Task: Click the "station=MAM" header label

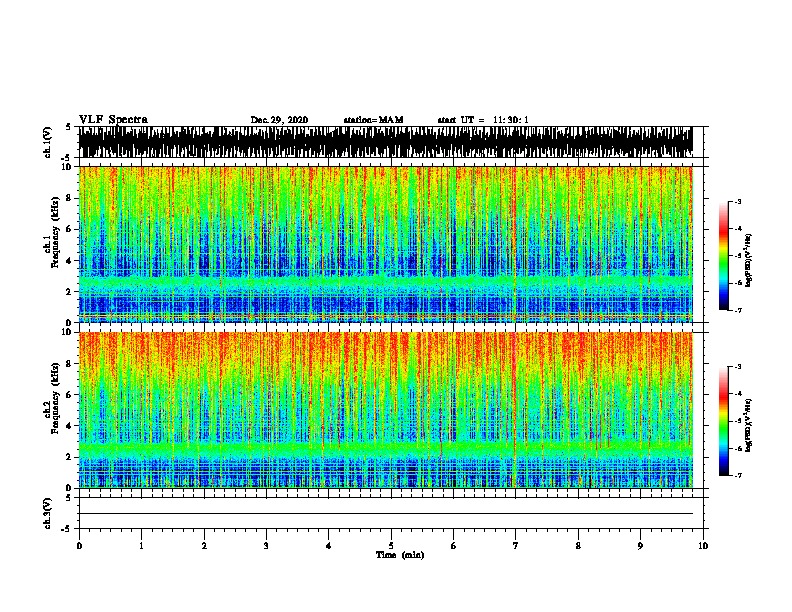Action: [x=373, y=120]
